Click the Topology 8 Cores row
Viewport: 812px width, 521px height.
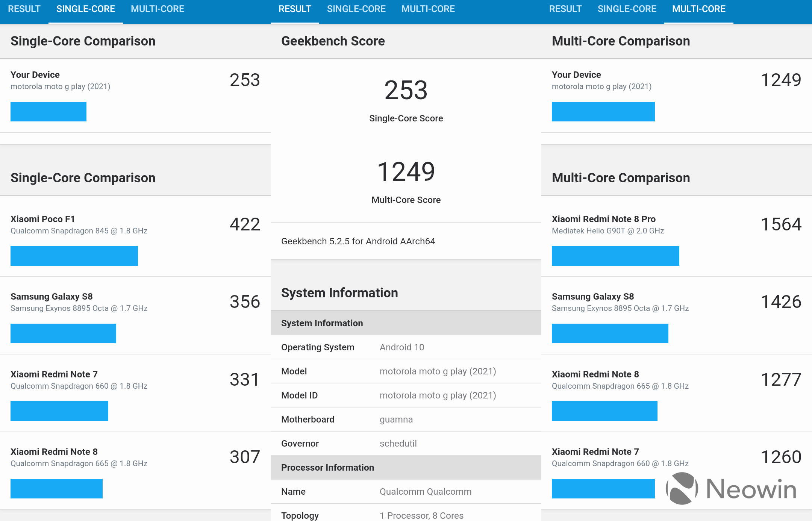click(406, 515)
